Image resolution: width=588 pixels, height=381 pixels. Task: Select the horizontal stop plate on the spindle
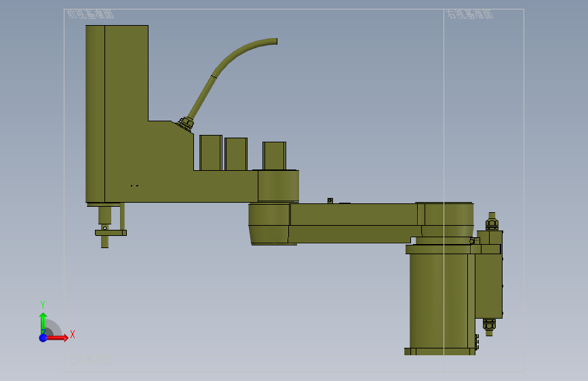pos(111,233)
